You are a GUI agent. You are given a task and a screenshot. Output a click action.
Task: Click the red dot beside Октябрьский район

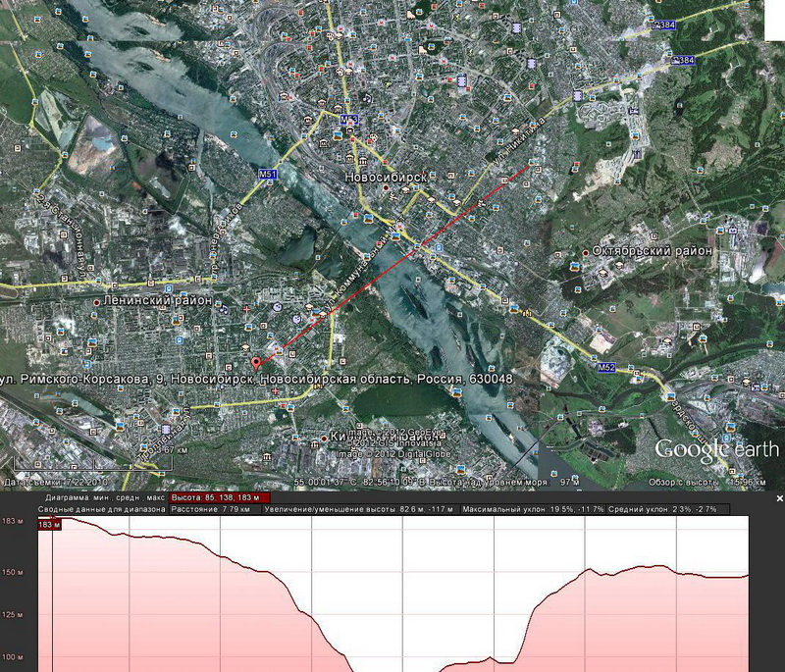(x=585, y=253)
